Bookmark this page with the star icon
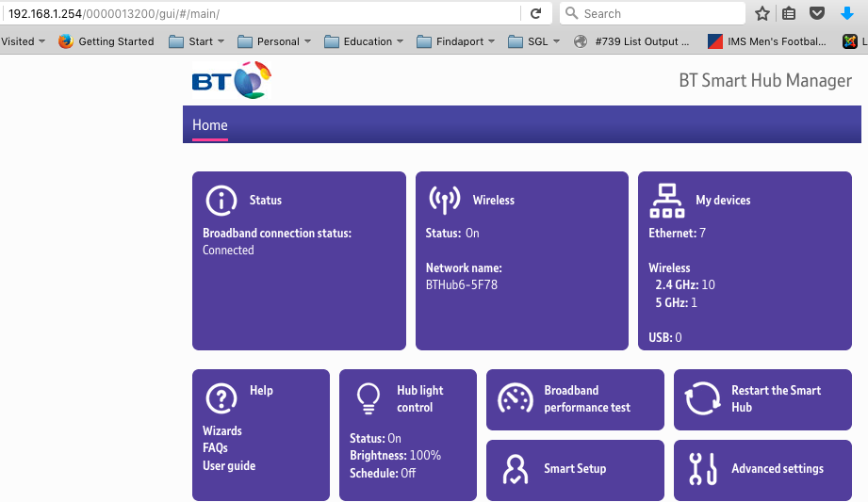Screen dimensions: 868x502 point(762,13)
